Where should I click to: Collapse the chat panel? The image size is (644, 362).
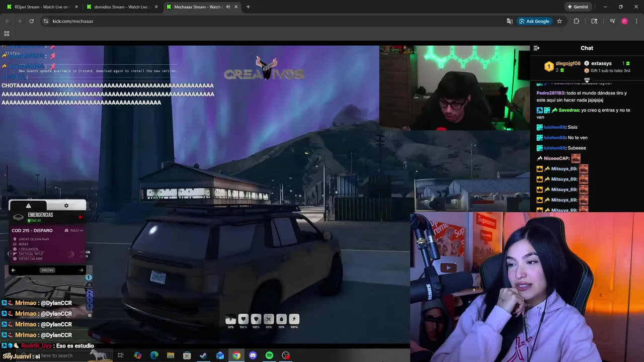(536, 48)
